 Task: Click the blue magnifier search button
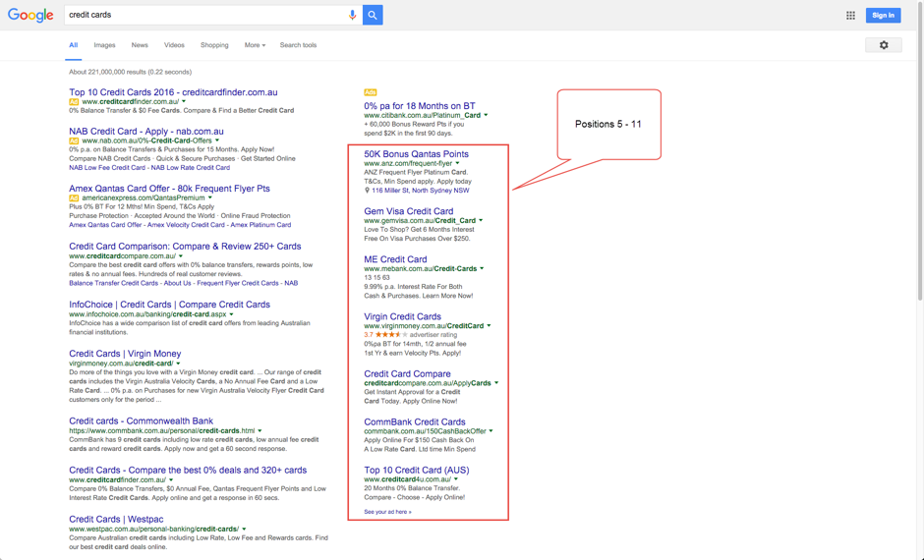(x=373, y=15)
